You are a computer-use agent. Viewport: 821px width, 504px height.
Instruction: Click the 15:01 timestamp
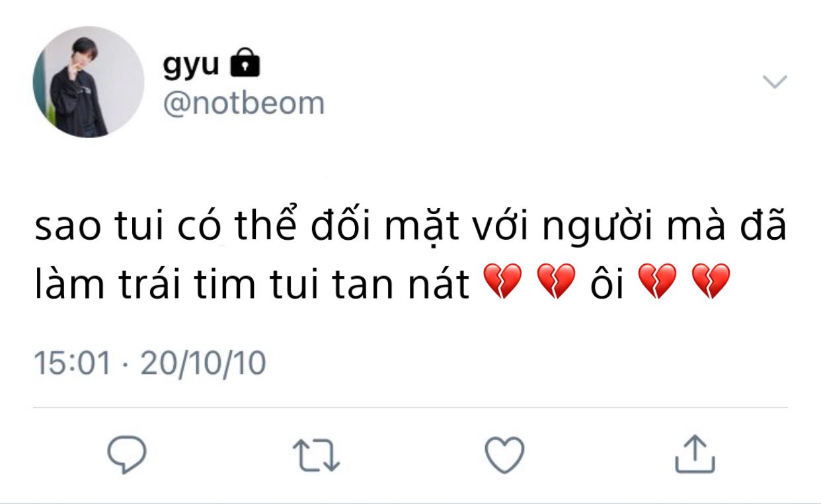point(73,363)
